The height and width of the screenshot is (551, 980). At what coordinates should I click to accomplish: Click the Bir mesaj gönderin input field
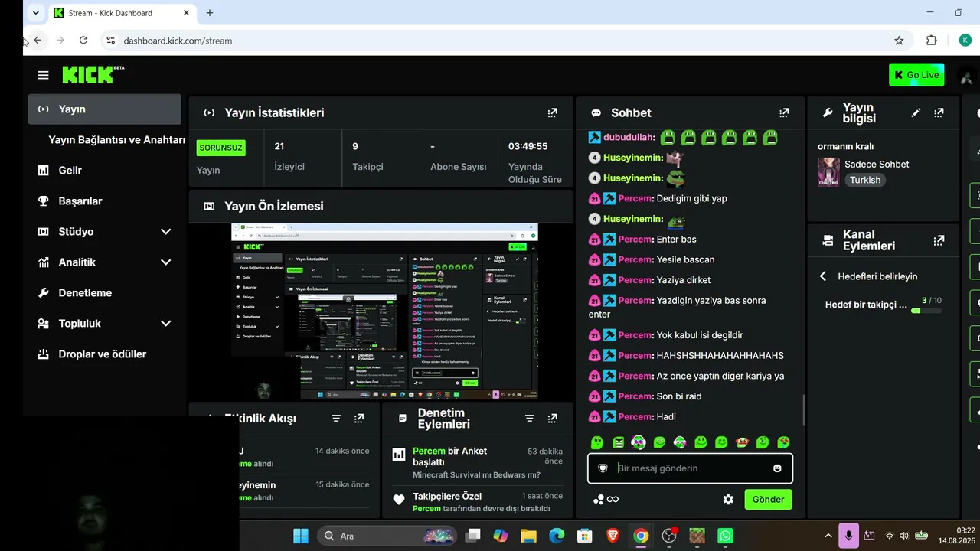tap(688, 468)
